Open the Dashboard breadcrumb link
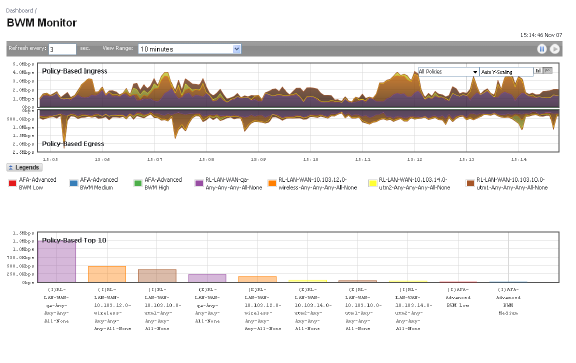This screenshot has width=576, height=363. pos(19,11)
